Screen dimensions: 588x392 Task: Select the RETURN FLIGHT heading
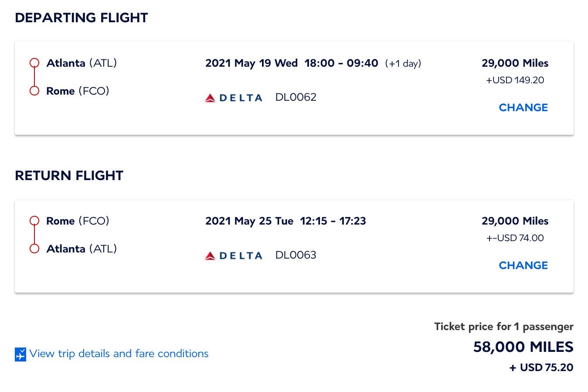69,176
